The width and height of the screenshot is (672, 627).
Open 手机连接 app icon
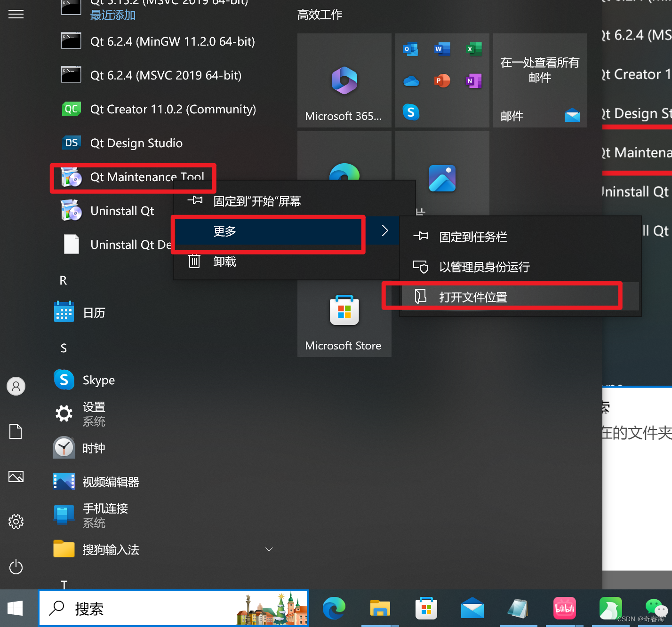(x=64, y=515)
